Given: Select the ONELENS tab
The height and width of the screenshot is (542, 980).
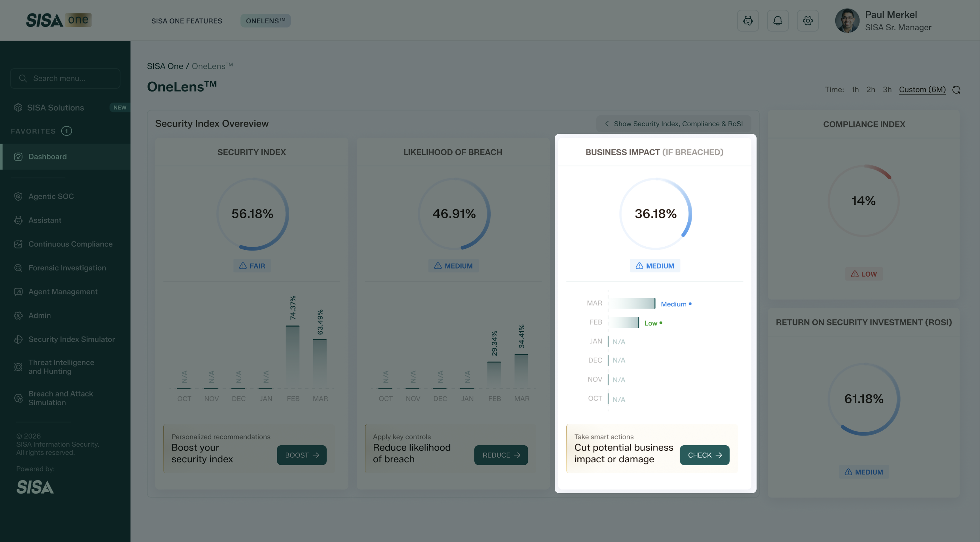Looking at the screenshot, I should pyautogui.click(x=265, y=21).
